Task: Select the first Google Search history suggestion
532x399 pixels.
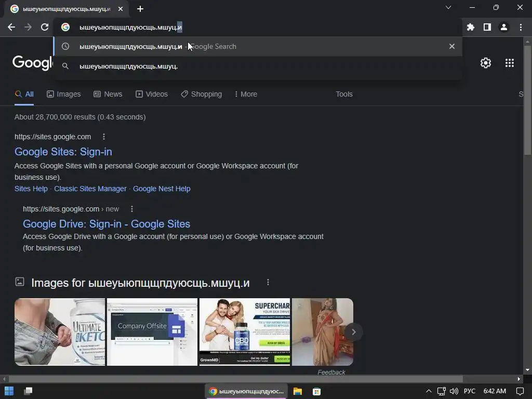Action: pyautogui.click(x=258, y=46)
